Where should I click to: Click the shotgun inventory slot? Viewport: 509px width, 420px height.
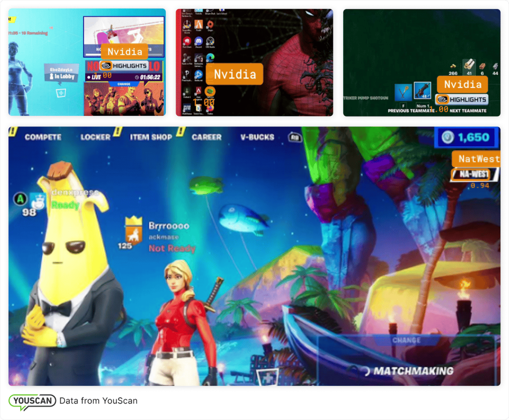coord(422,91)
